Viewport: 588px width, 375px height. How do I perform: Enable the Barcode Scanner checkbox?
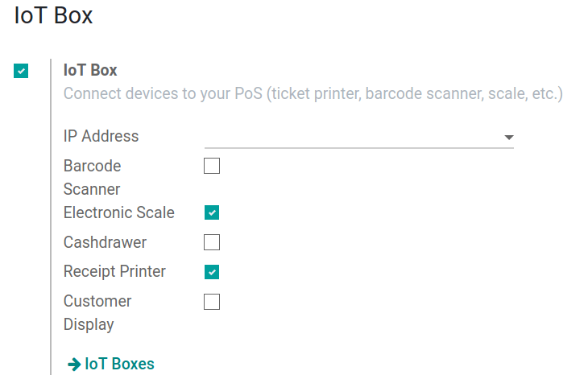[x=212, y=166]
